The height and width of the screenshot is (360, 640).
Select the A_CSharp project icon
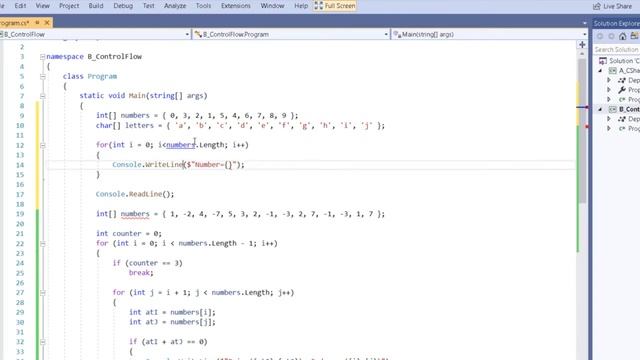point(612,71)
